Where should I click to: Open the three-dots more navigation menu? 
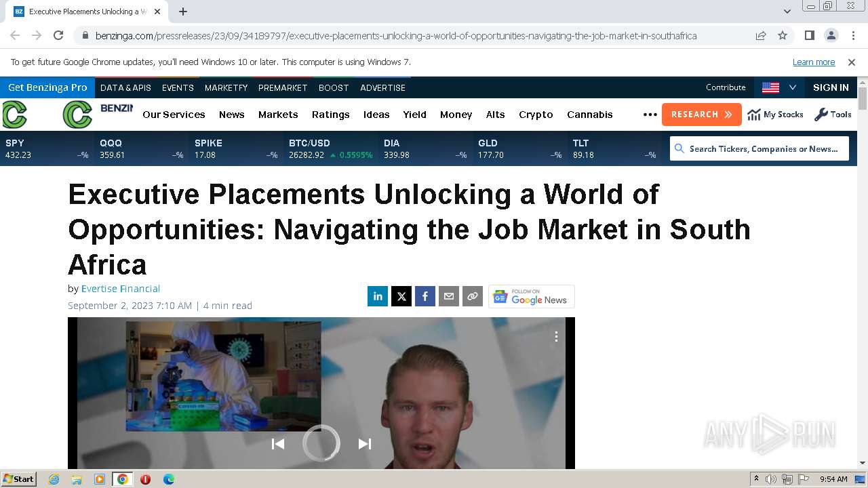[x=650, y=115]
